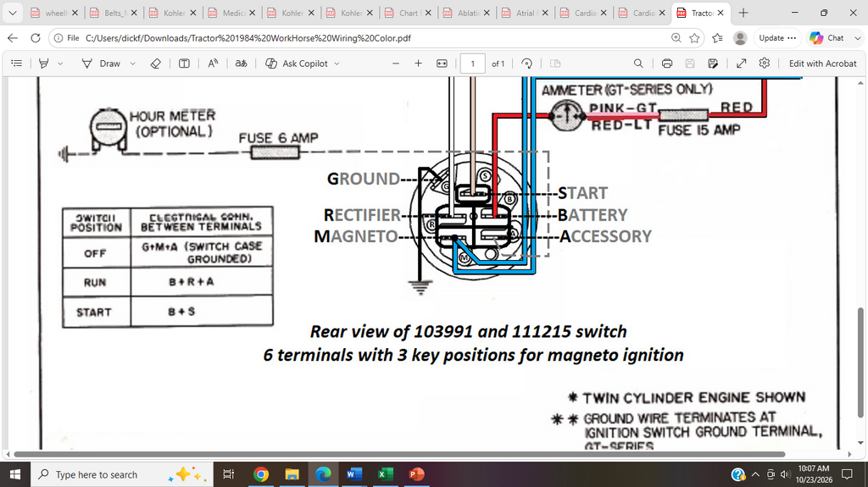This screenshot has width=868, height=487.
Task: Refresh the current page
Action: [36, 38]
